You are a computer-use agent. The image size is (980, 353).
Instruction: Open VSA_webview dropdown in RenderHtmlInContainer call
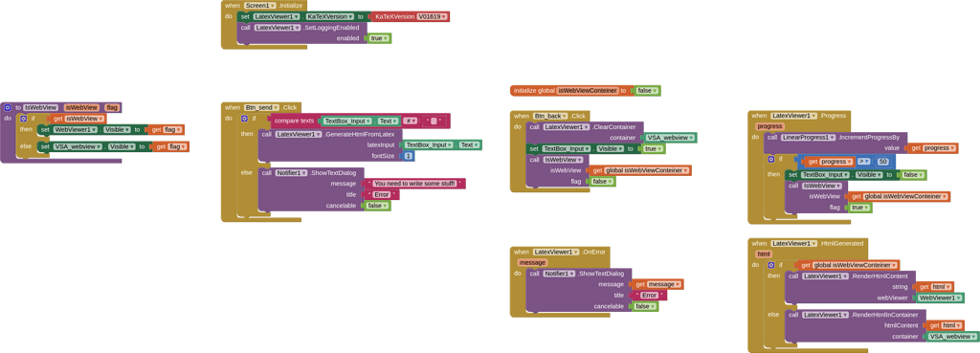pos(952,336)
